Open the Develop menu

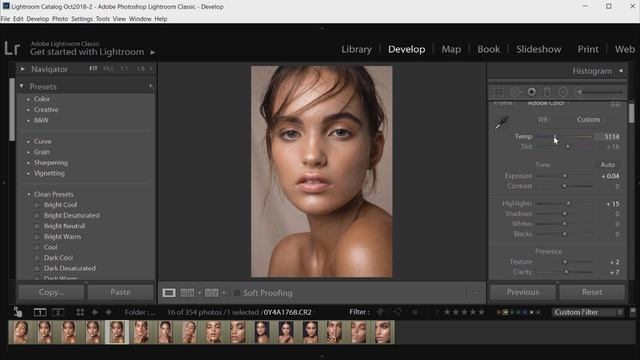(38, 19)
